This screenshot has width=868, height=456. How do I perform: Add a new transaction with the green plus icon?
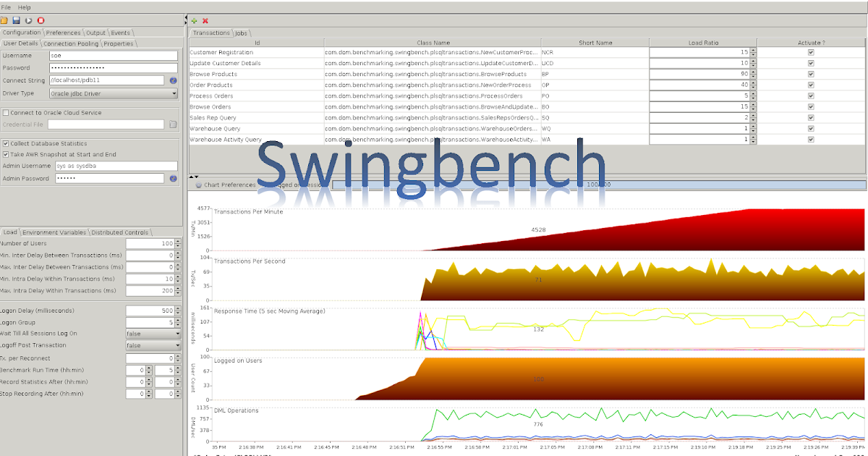[193, 21]
